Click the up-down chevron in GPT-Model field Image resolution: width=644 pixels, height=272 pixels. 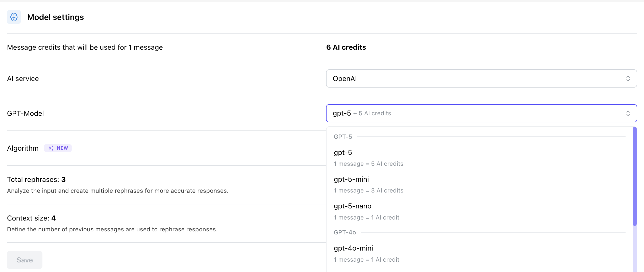pos(628,113)
